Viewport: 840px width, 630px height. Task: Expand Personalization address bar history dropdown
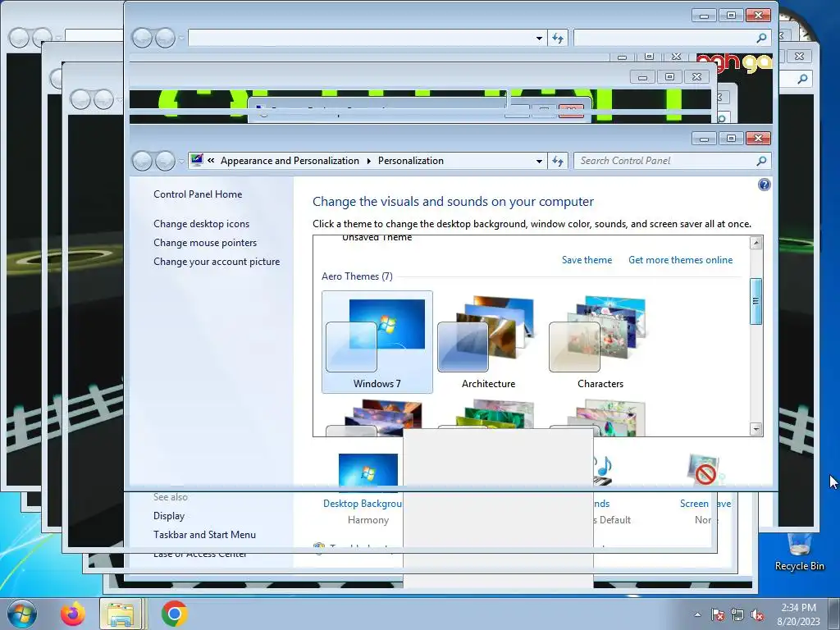(539, 161)
